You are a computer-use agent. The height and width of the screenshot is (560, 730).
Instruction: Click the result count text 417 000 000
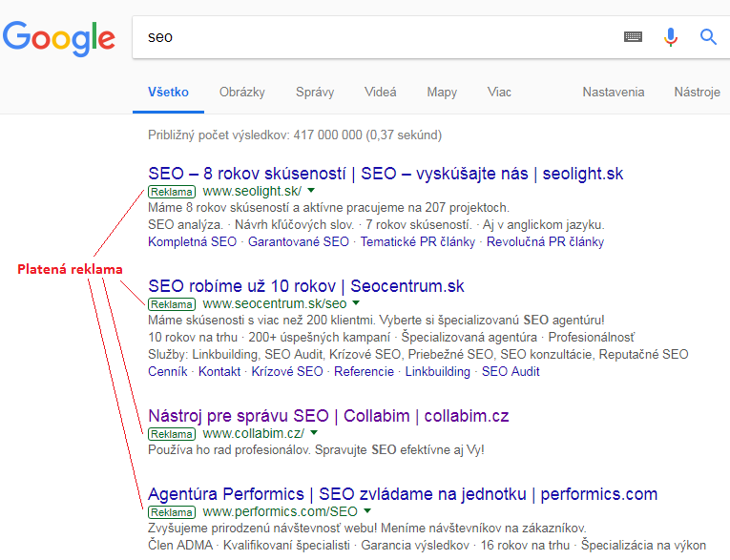[327, 135]
